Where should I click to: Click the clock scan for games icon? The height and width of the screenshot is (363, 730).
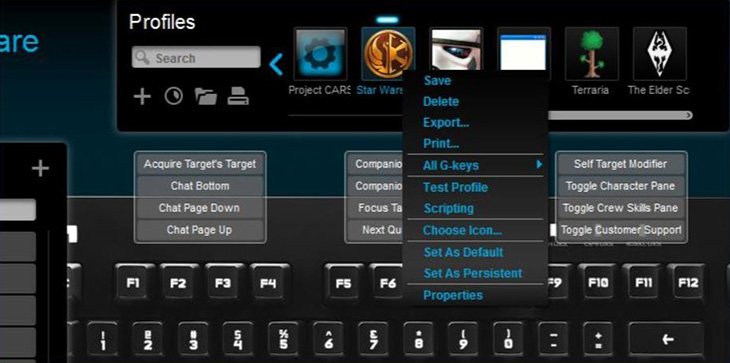[x=173, y=97]
